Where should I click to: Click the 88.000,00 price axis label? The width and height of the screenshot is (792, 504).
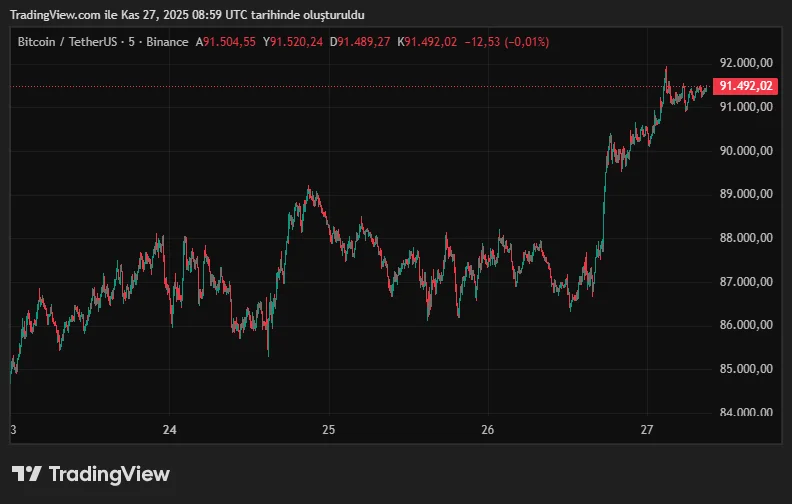point(747,238)
